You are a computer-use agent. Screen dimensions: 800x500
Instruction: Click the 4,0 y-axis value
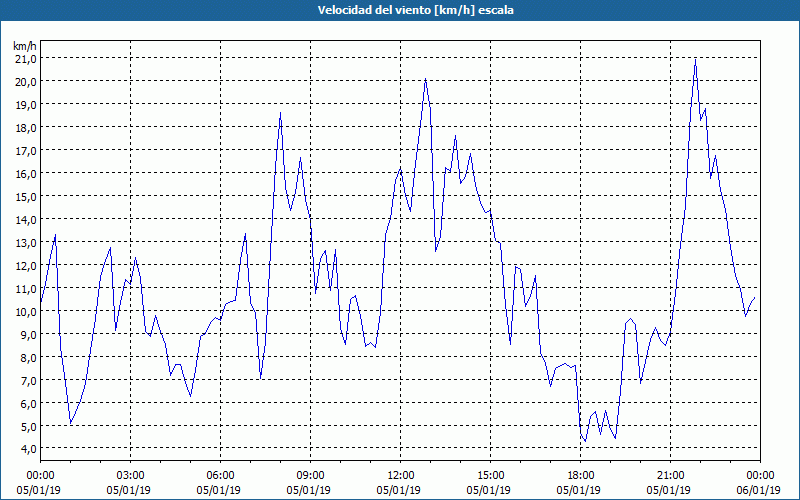(28, 449)
